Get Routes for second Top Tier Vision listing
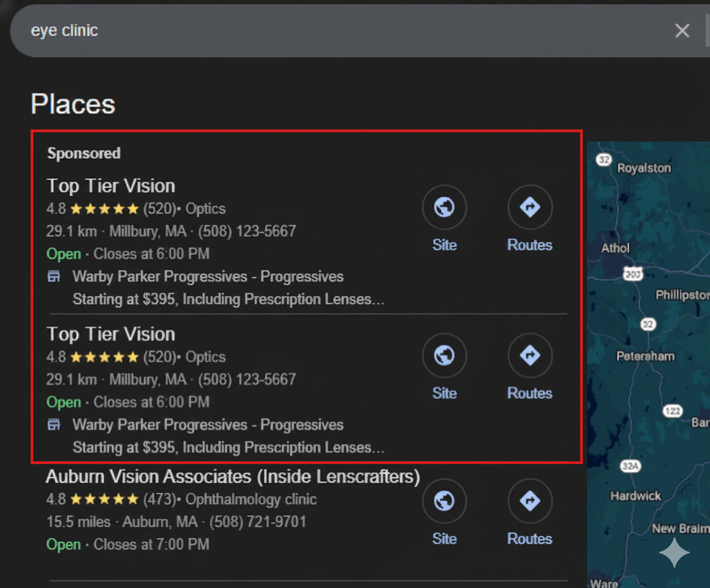This screenshot has height=588, width=710. [x=530, y=355]
